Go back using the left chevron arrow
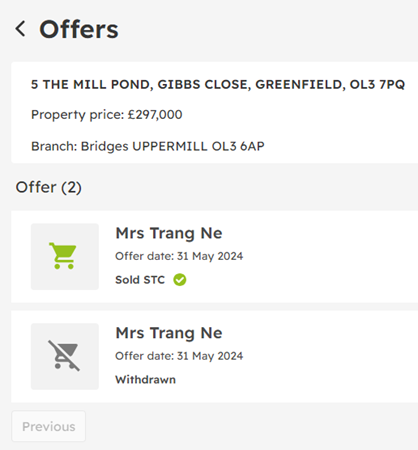 [x=20, y=29]
